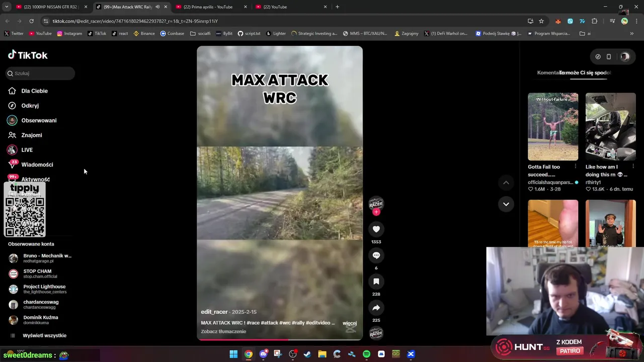Go to the next video arrow

coord(506,204)
